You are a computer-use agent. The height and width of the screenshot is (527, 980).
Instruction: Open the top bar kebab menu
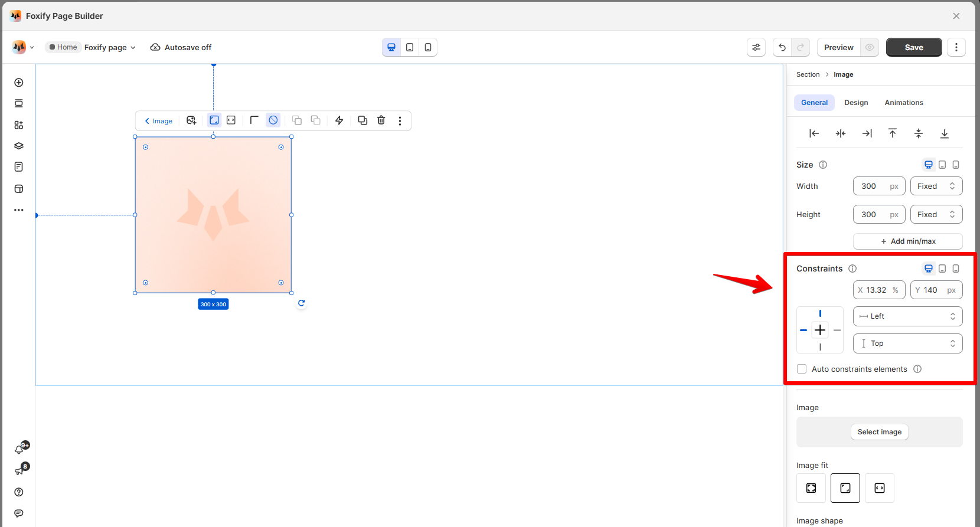click(956, 47)
